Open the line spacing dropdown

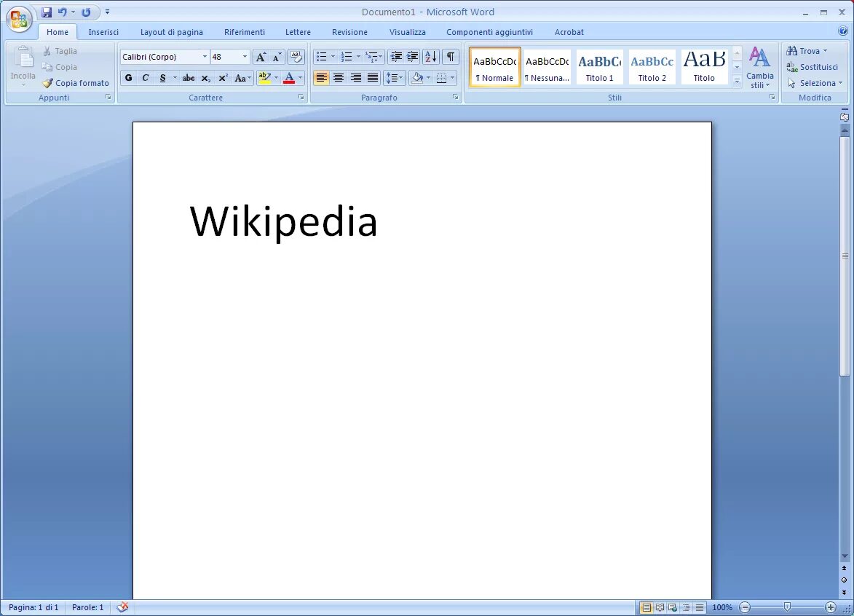click(395, 78)
